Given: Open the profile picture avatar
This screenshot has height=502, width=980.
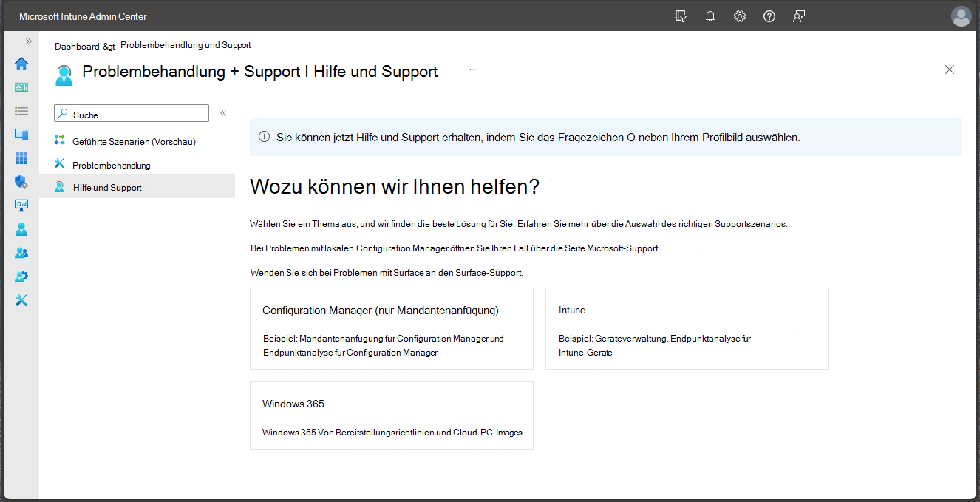Looking at the screenshot, I should pyautogui.click(x=962, y=16).
